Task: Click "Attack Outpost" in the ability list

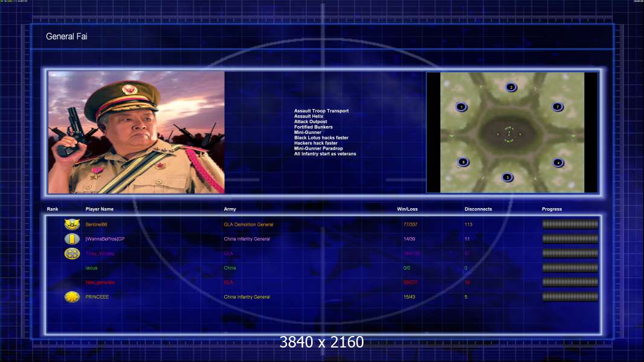Action: coord(311,121)
